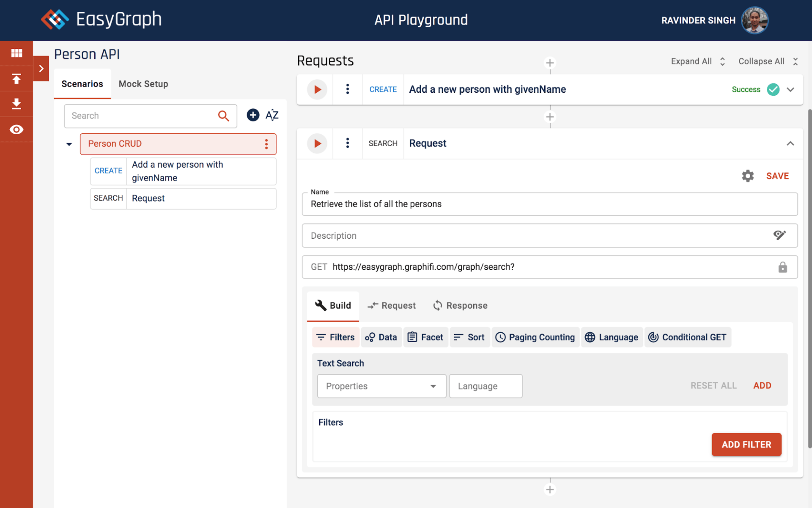Click the Description input field

(537, 236)
